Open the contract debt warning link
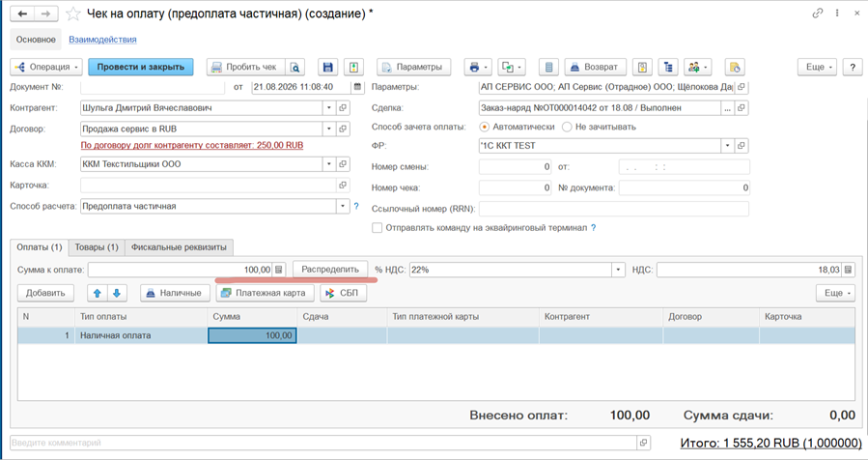Image resolution: width=868 pixels, height=460 pixels. click(192, 145)
